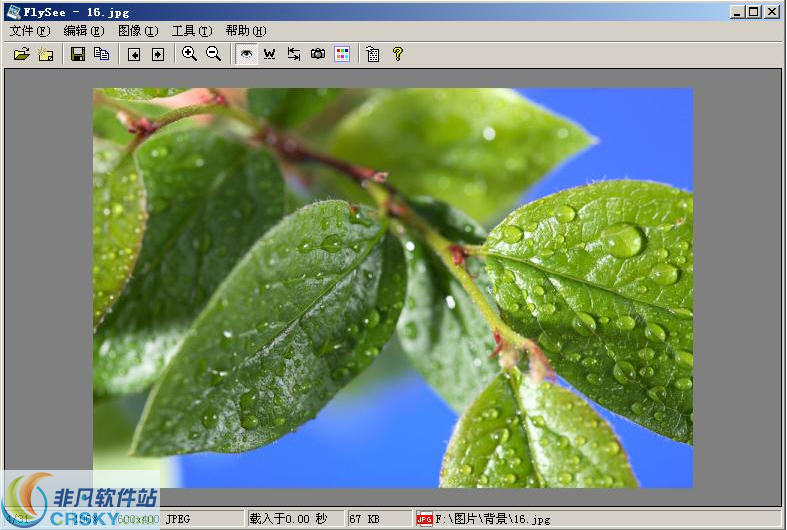Click the camera capture icon

pyautogui.click(x=318, y=54)
